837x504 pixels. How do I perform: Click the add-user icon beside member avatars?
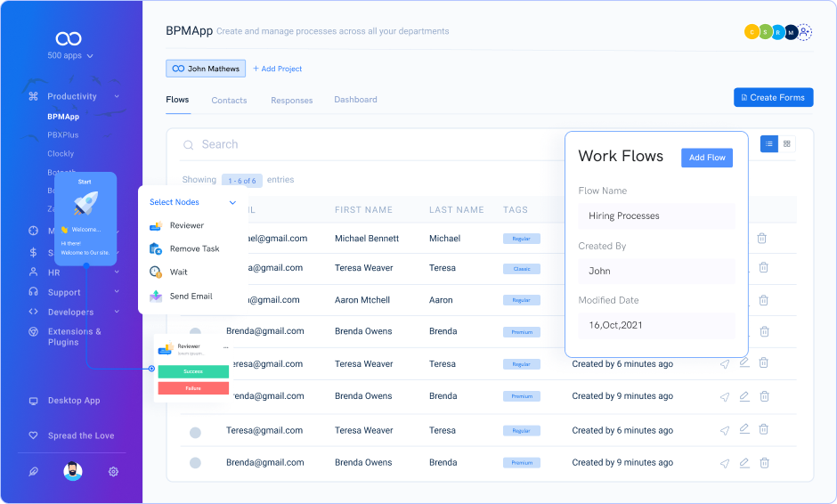click(805, 32)
